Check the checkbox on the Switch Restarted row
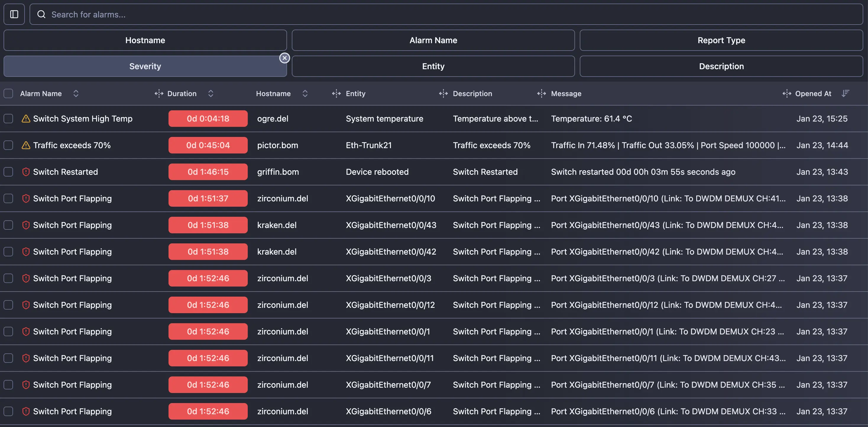 pos(8,172)
